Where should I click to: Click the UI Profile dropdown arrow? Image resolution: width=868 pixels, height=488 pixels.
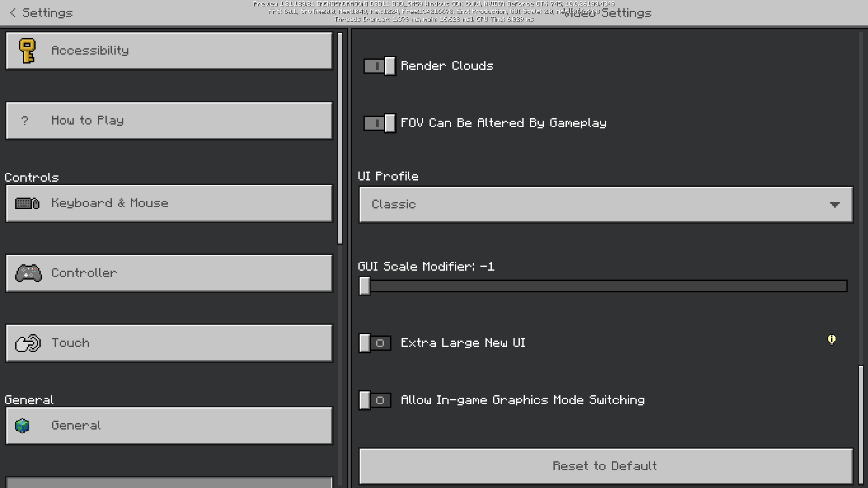click(834, 205)
